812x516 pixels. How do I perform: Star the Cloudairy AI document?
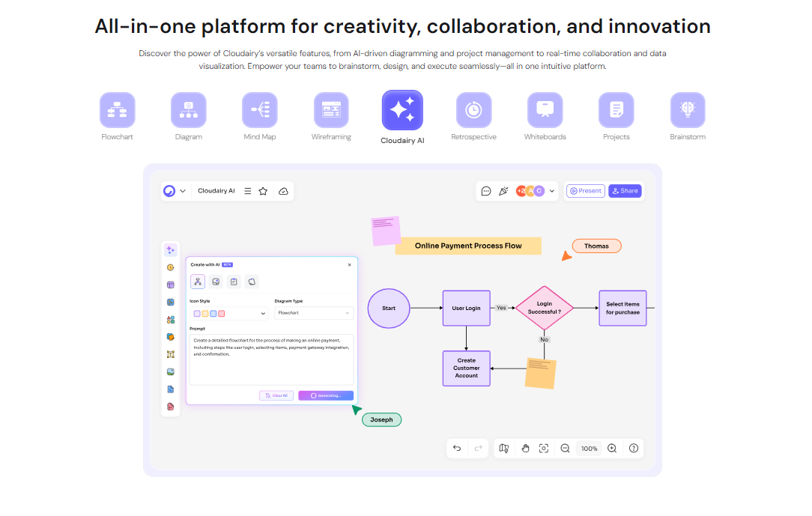pyautogui.click(x=263, y=191)
